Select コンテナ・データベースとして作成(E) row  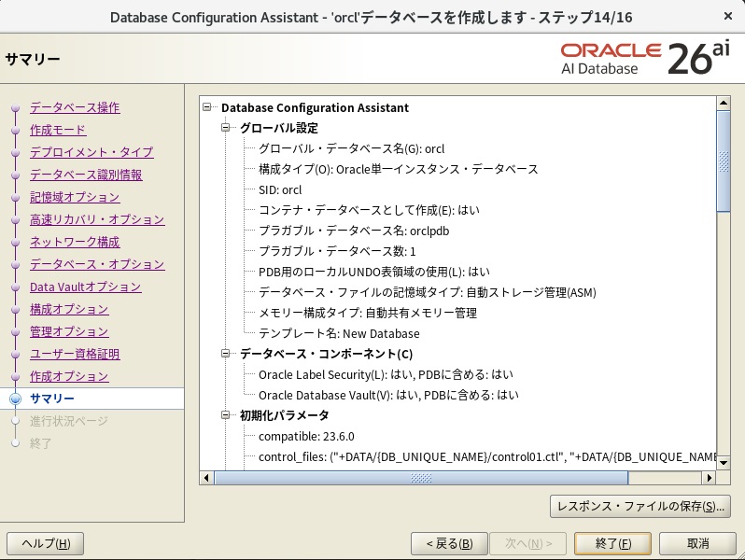369,210
